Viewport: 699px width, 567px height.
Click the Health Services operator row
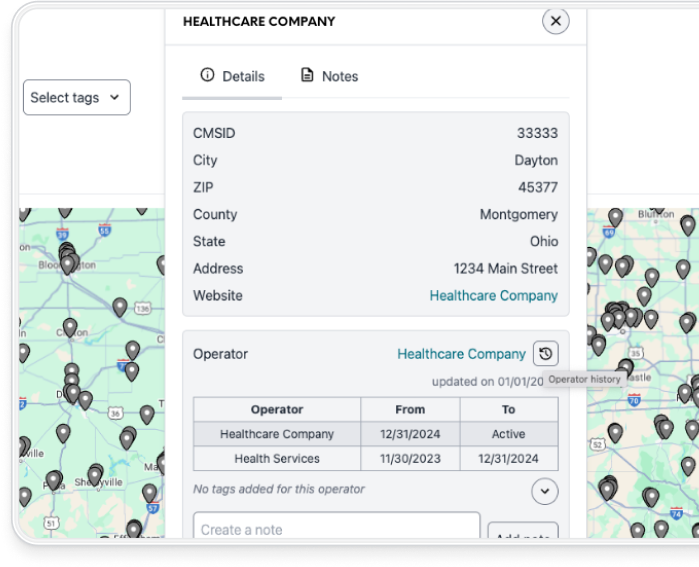tap(277, 459)
